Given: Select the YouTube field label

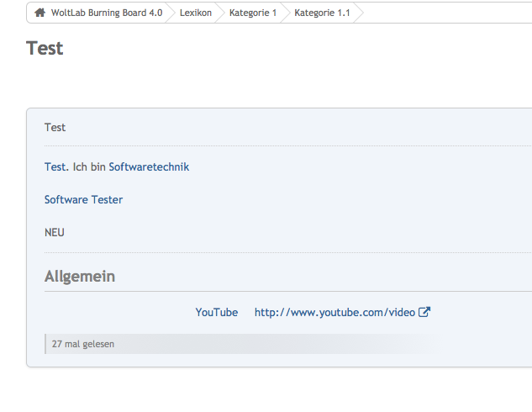Looking at the screenshot, I should pos(216,312).
